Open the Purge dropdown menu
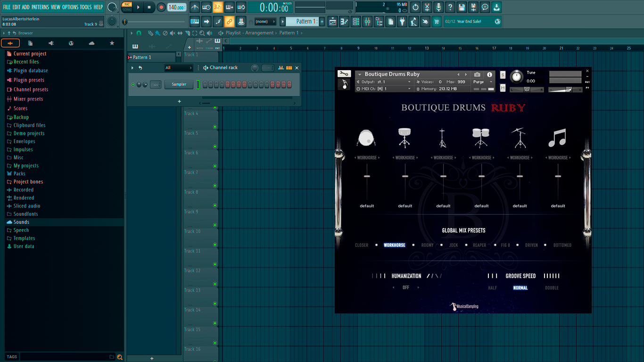This screenshot has height=362, width=644. pos(483,82)
